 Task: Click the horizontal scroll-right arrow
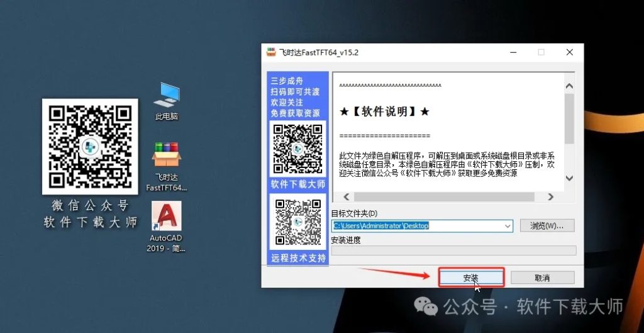click(x=551, y=196)
